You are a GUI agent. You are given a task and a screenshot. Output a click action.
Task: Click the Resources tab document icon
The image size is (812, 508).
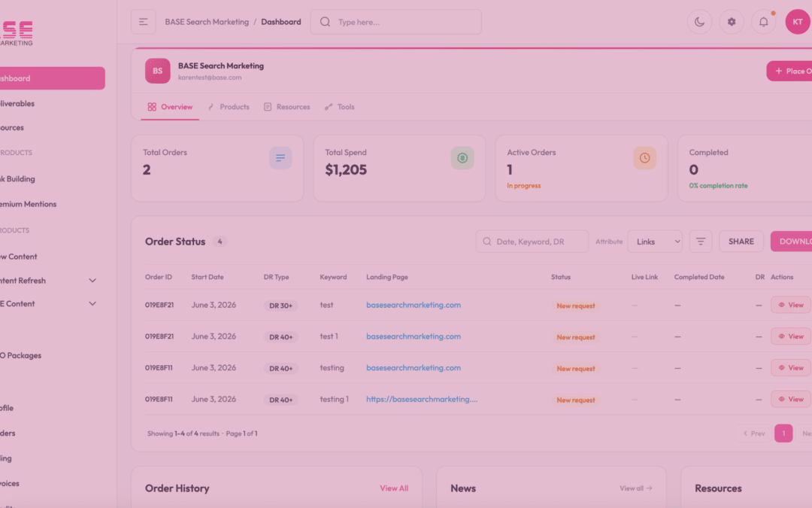[268, 107]
